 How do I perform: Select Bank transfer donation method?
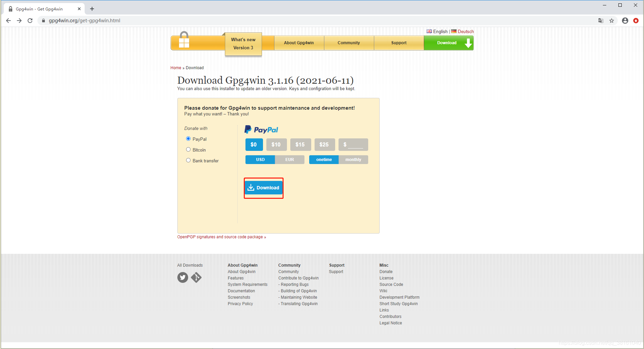[188, 160]
